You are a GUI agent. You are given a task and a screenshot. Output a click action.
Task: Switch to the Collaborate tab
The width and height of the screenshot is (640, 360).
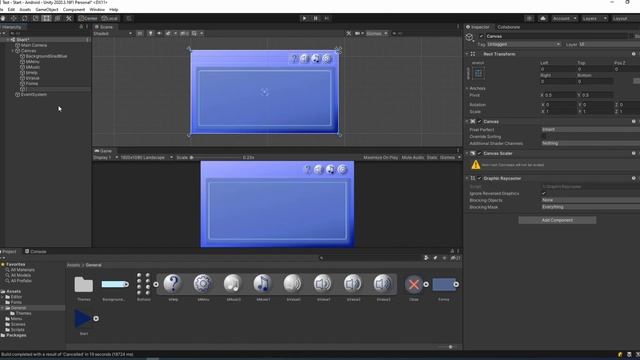pyautogui.click(x=509, y=27)
